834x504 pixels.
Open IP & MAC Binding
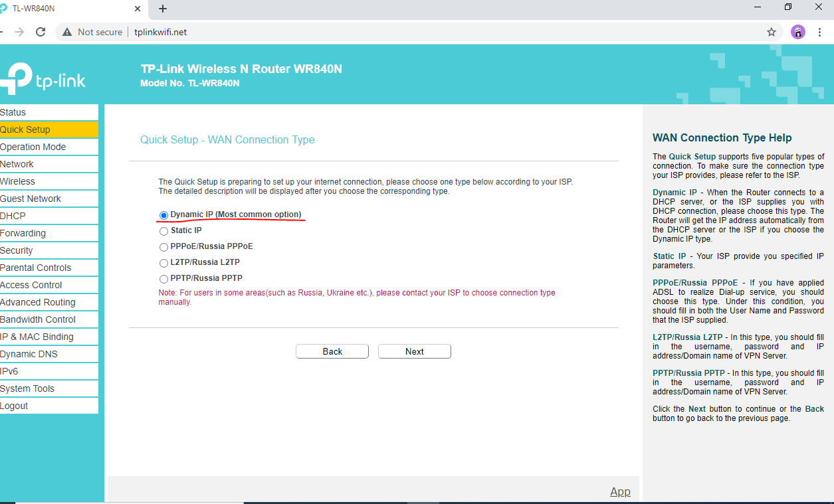tap(49, 337)
